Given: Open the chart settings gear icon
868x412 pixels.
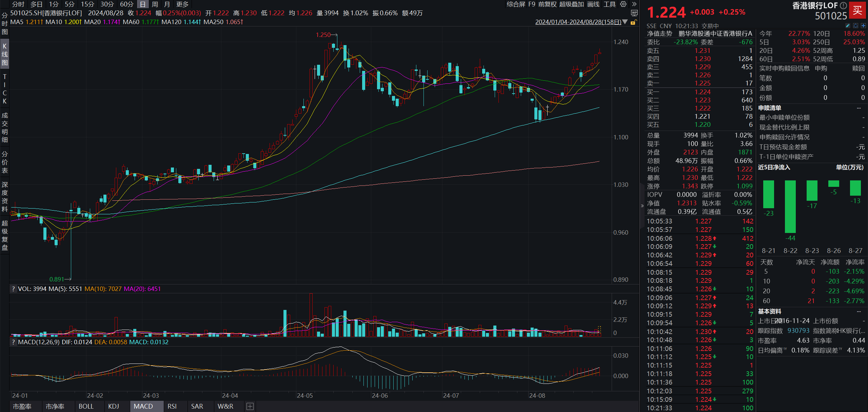Looking at the screenshot, I should click(x=623, y=4).
